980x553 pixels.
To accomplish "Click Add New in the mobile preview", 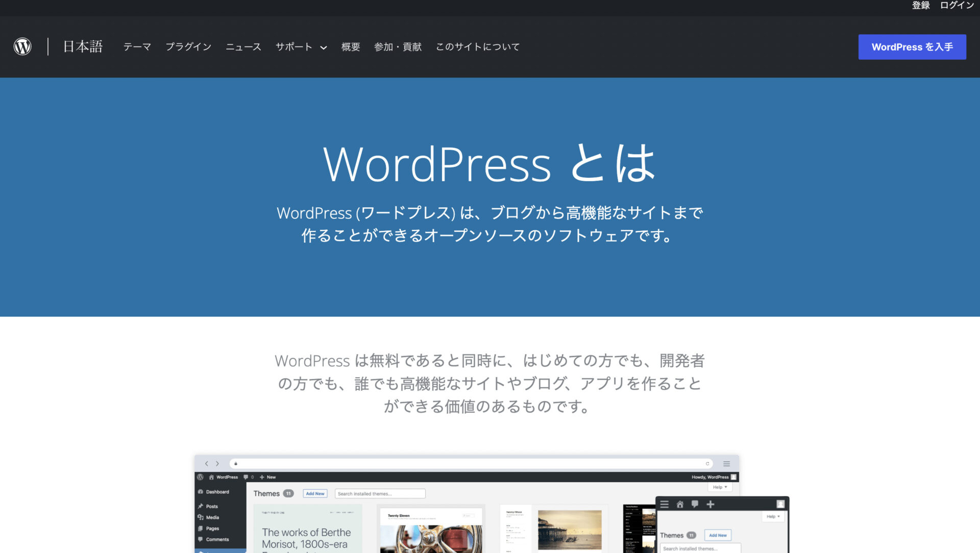I will coord(718,535).
